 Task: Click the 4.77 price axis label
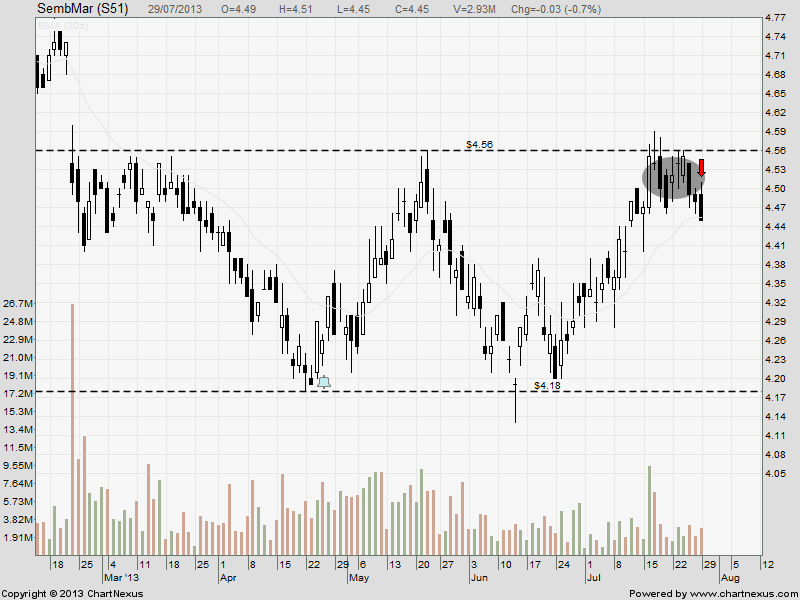[x=774, y=18]
